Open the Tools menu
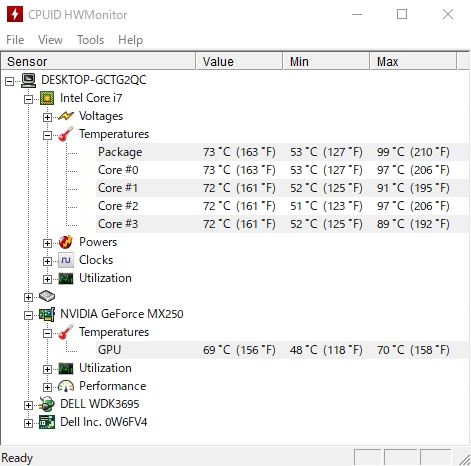The width and height of the screenshot is (471, 466). 90,40
